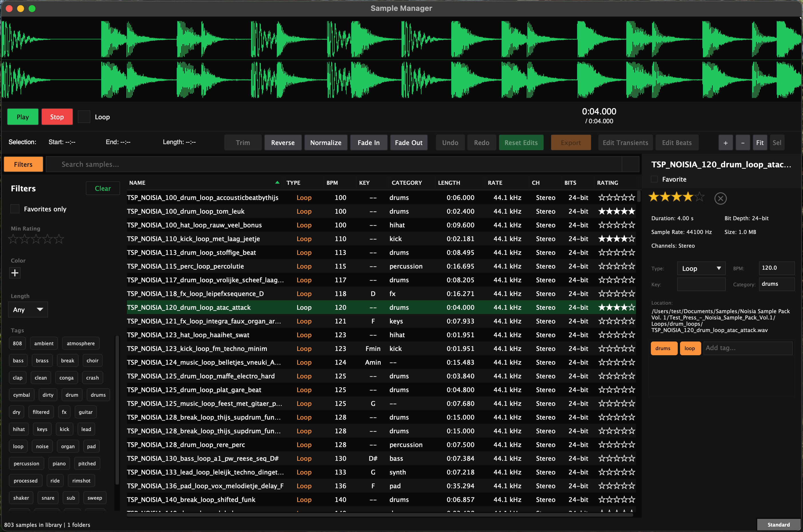This screenshot has height=532, width=803.
Task: Set minimum rating to three stars
Action: click(36, 239)
